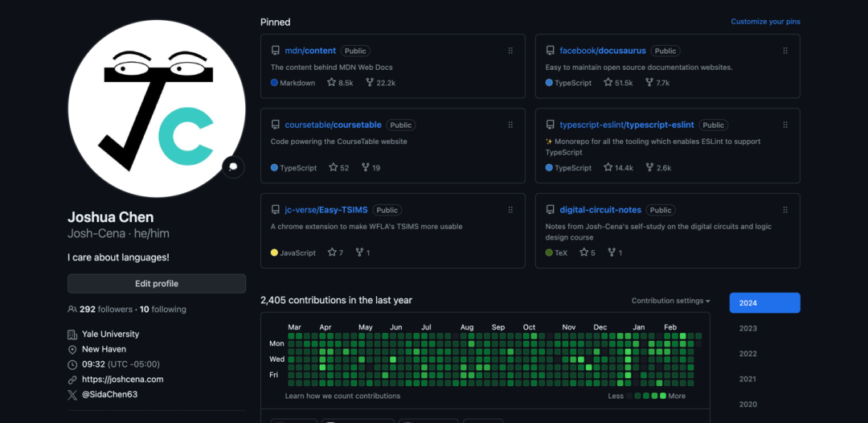Open coursetable forks showing 19
868x423 pixels.
(x=371, y=167)
